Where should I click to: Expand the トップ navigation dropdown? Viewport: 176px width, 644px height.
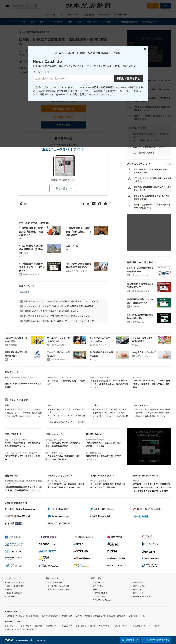(x=23, y=22)
